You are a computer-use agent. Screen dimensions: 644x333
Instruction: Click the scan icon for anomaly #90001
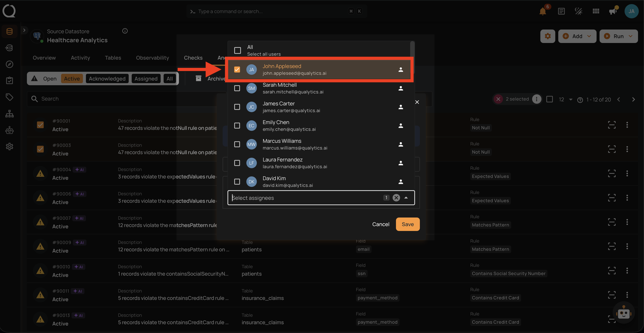coord(612,125)
